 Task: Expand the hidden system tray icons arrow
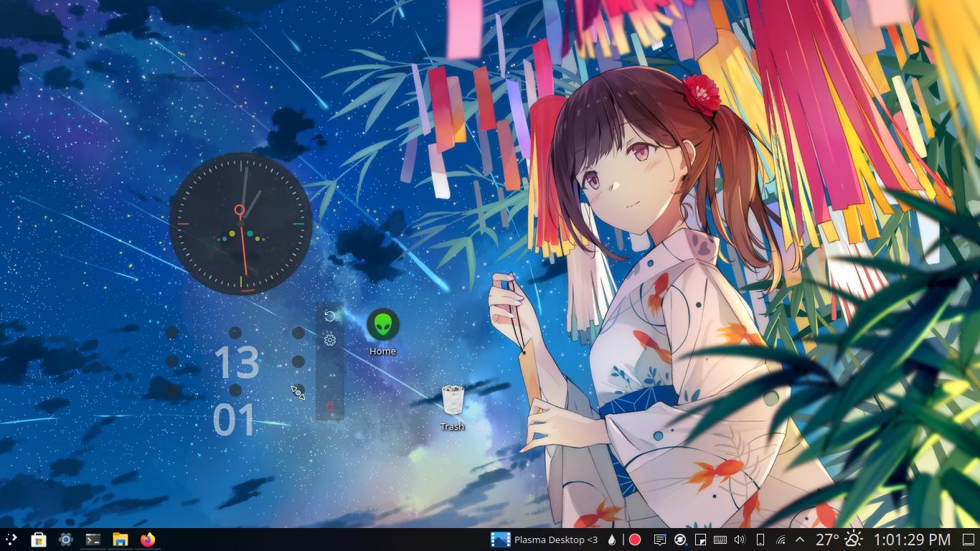point(800,540)
